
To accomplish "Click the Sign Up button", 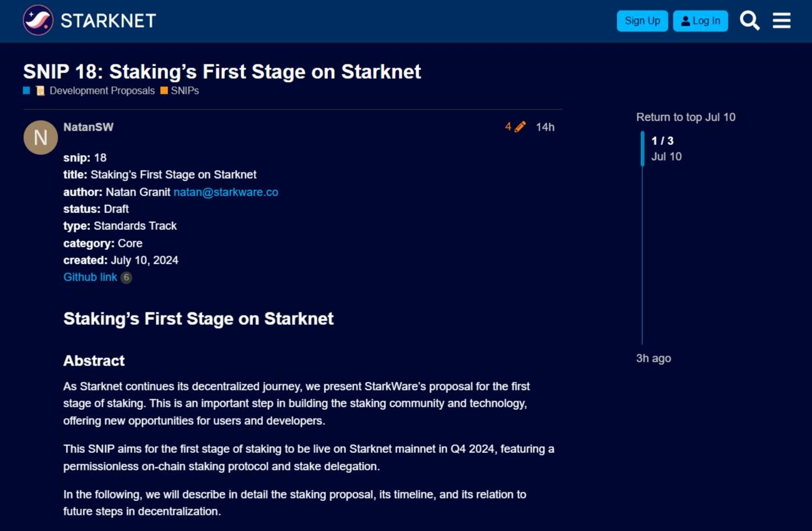I will click(642, 21).
